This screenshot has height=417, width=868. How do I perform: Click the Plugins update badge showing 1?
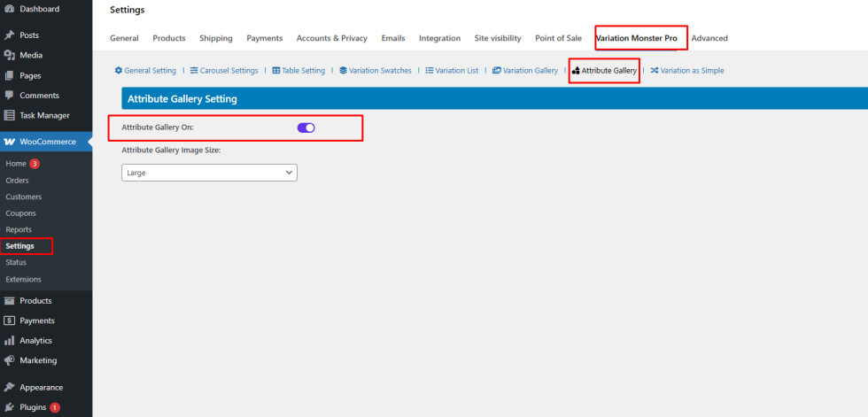tap(55, 407)
